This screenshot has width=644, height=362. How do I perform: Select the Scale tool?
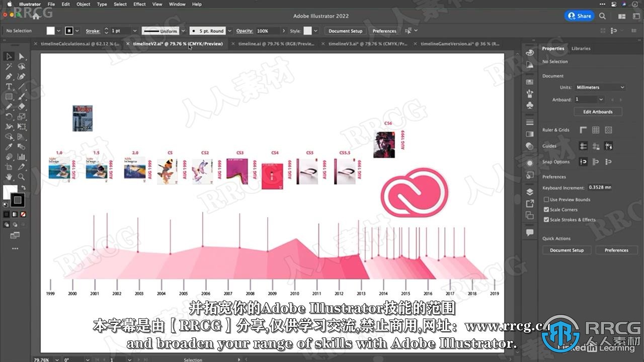click(x=22, y=117)
